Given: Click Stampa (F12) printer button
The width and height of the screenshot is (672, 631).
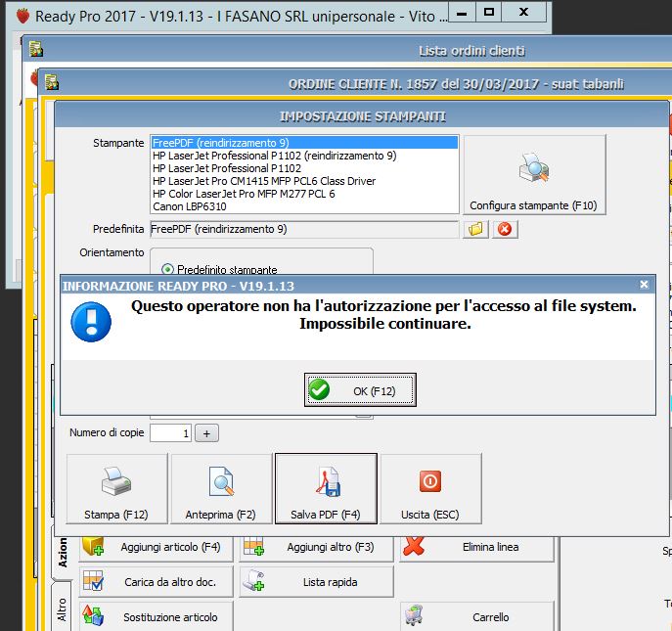Looking at the screenshot, I should [116, 489].
